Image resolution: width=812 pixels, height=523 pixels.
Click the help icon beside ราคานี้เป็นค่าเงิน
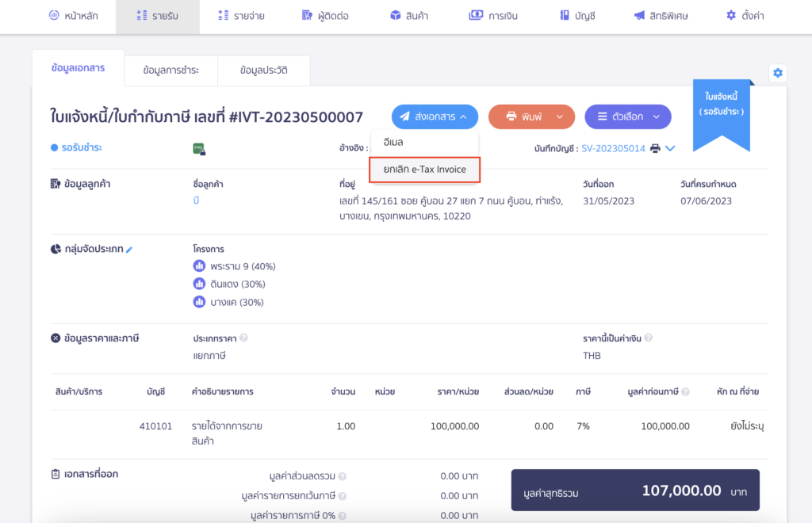[649, 338]
